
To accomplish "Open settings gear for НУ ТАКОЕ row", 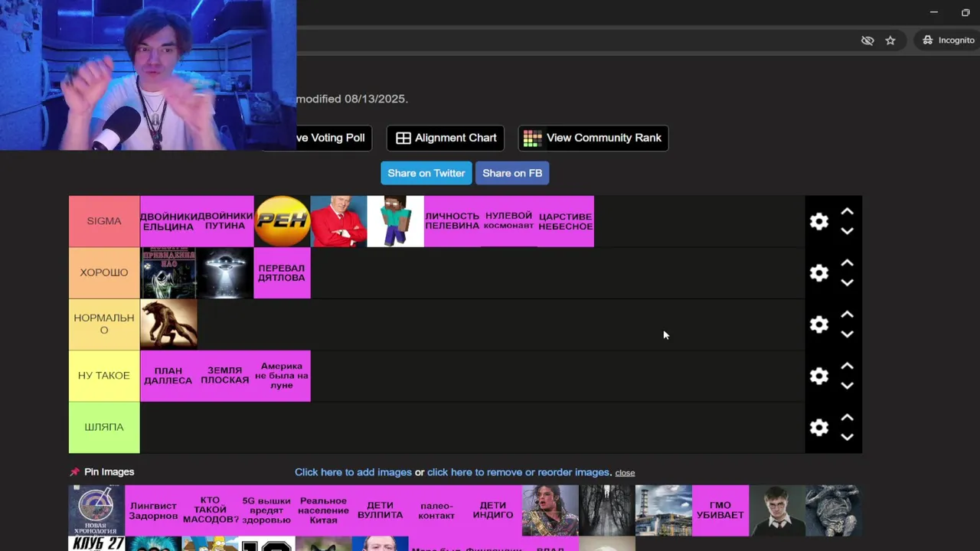I will tap(819, 376).
